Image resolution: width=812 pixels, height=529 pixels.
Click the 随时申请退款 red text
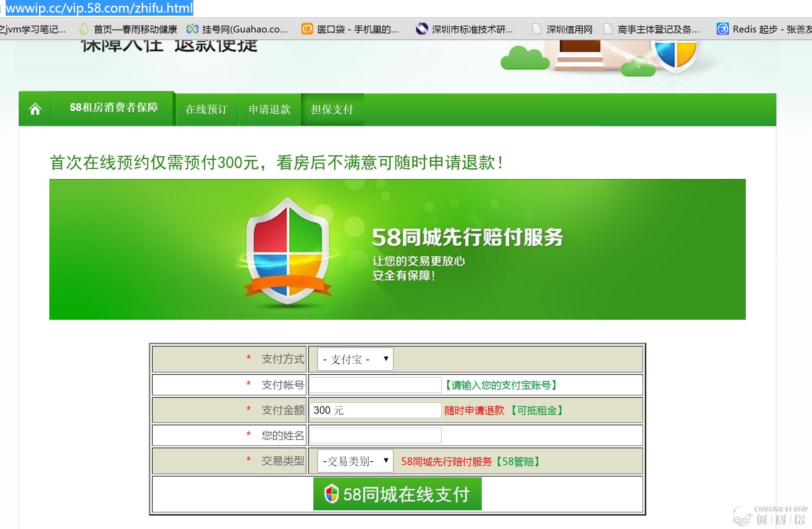(x=474, y=410)
